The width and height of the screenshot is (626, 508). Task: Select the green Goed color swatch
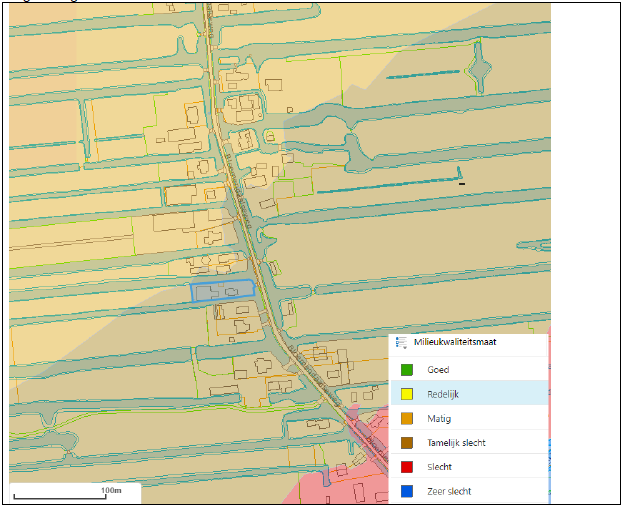tap(407, 370)
